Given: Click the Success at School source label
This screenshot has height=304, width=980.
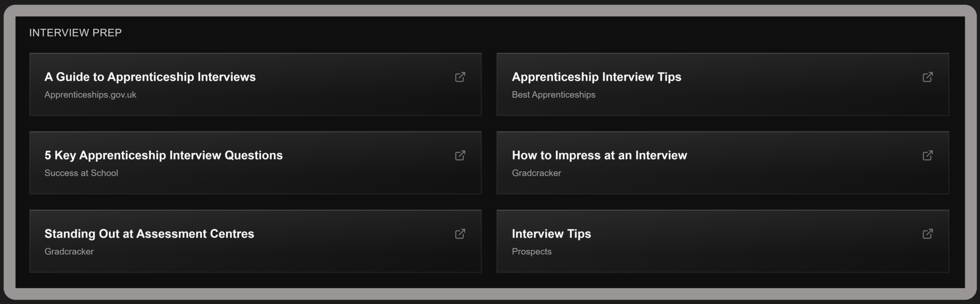Looking at the screenshot, I should tap(81, 173).
